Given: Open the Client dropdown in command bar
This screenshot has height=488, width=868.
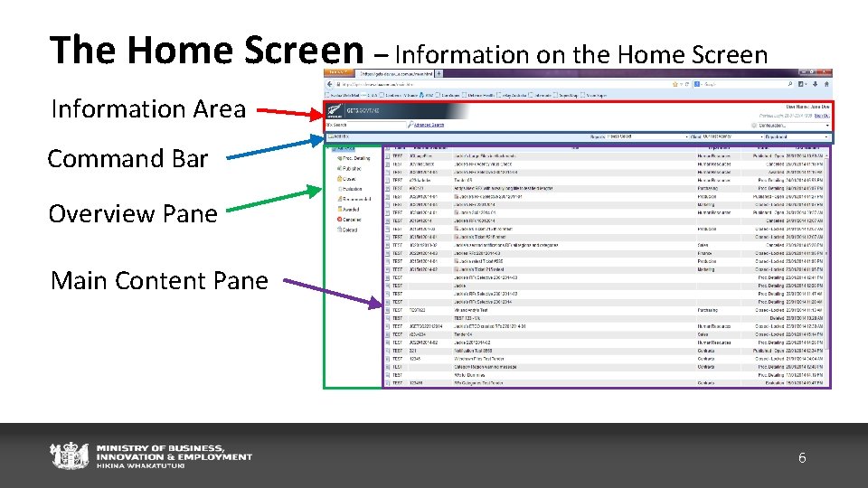Looking at the screenshot, I should pos(732,136).
